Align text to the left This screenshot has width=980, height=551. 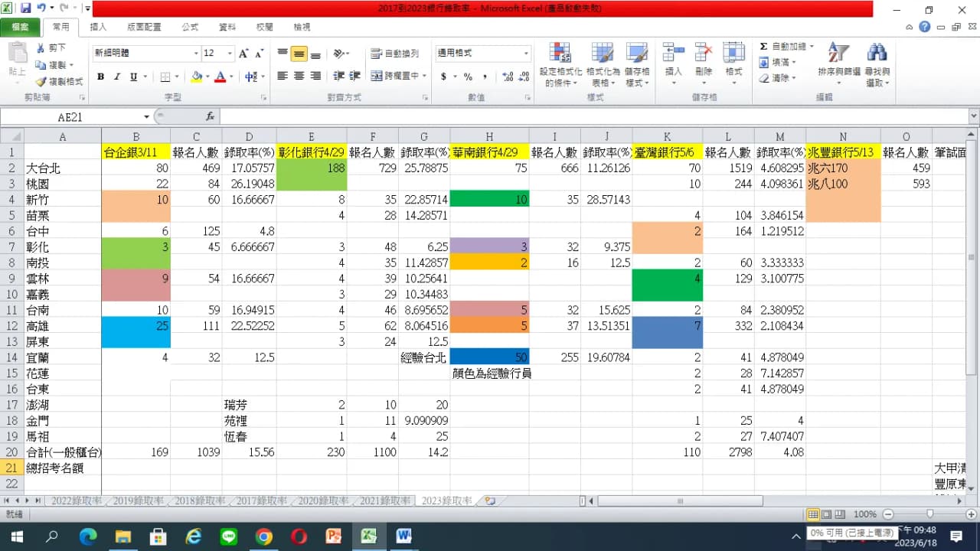click(x=283, y=77)
